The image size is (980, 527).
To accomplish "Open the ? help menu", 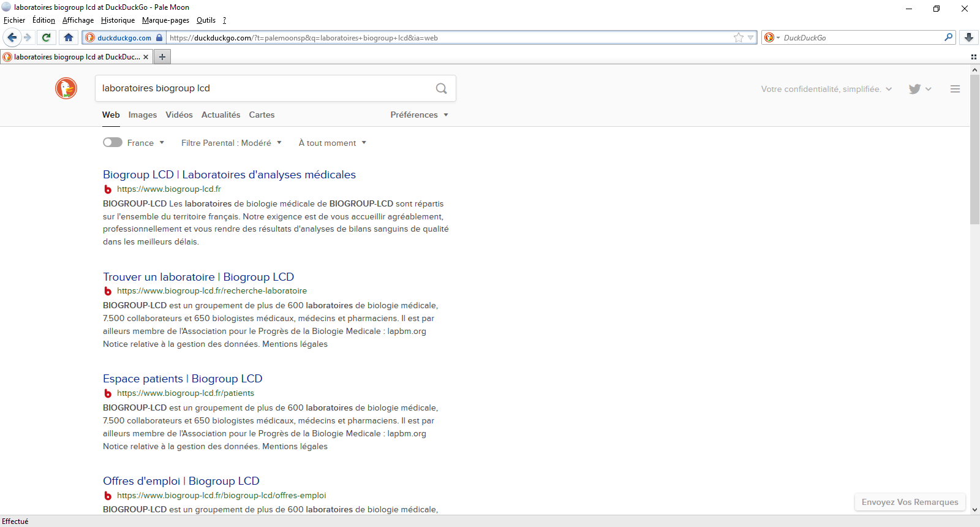I will click(224, 20).
